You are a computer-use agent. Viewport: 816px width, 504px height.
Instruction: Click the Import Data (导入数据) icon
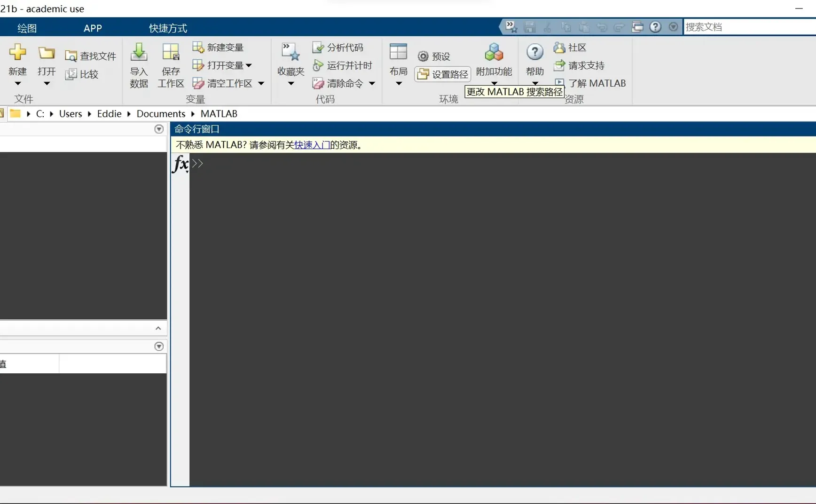pos(139,52)
